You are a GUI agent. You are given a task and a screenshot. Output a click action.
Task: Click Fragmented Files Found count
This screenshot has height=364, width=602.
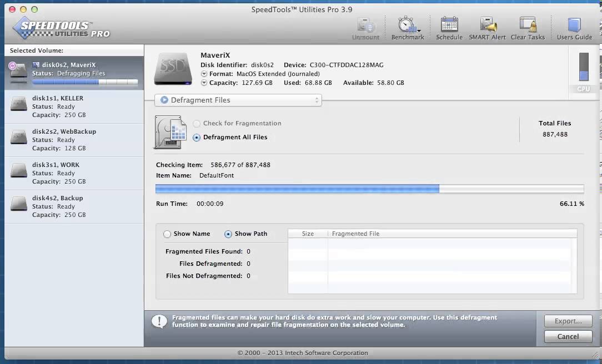[248, 251]
